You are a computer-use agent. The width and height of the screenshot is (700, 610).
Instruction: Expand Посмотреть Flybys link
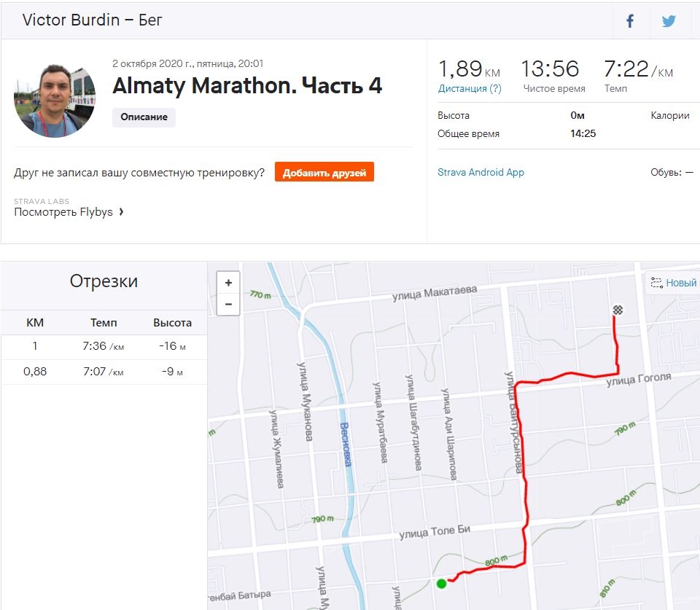pos(69,212)
